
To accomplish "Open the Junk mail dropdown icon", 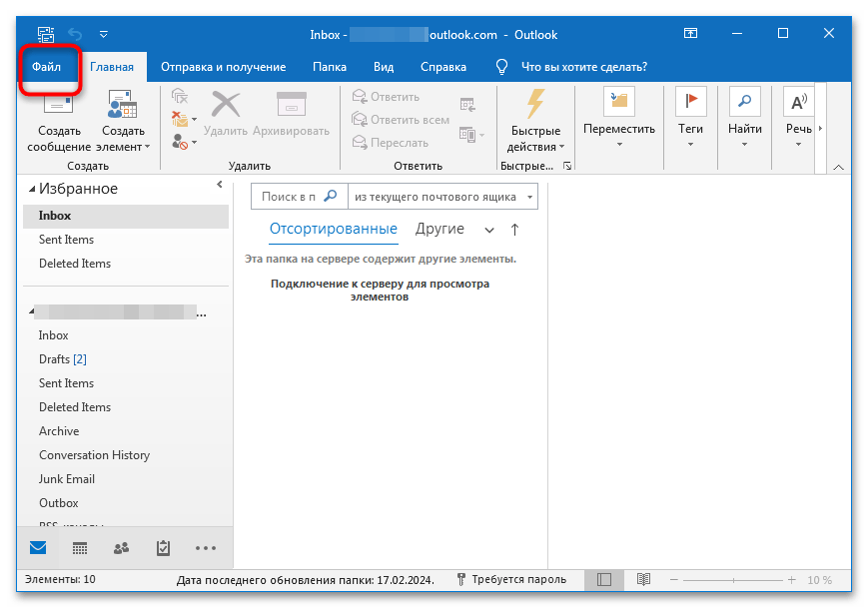I will point(184,142).
